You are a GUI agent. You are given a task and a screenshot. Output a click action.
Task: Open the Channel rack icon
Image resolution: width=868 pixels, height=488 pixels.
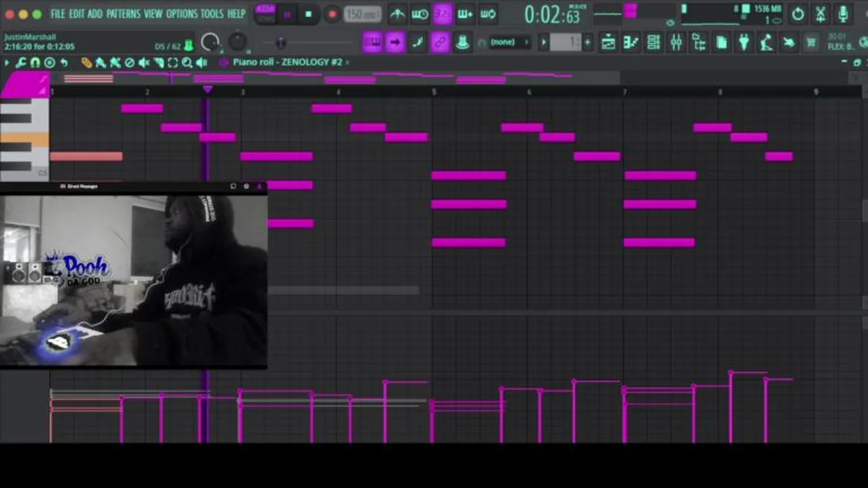click(654, 43)
